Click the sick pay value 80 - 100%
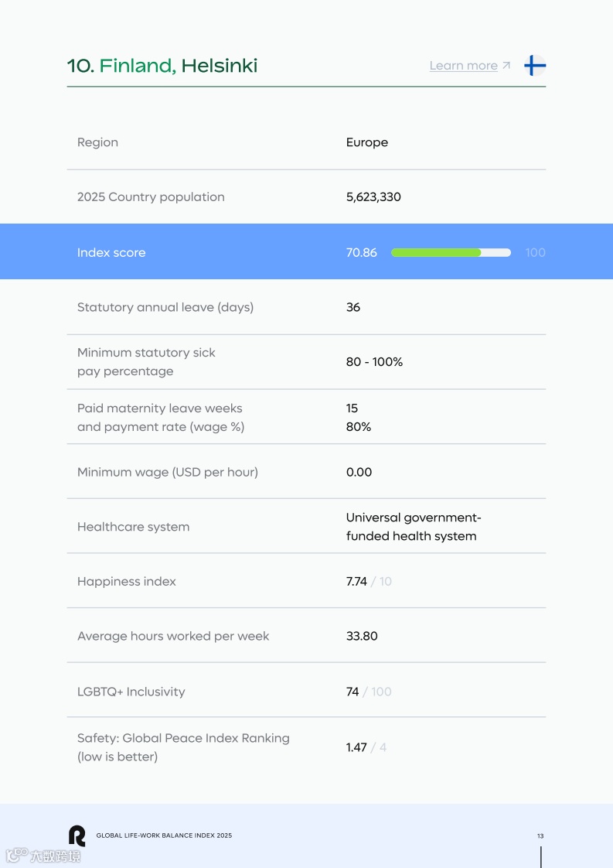Screen dimensions: 613x868 pyautogui.click(x=374, y=362)
